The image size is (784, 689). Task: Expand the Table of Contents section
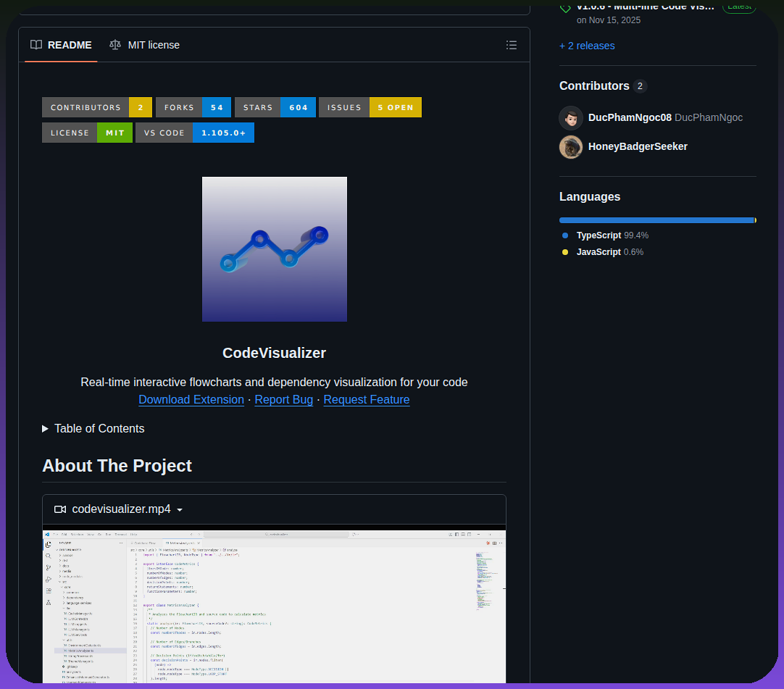click(93, 428)
